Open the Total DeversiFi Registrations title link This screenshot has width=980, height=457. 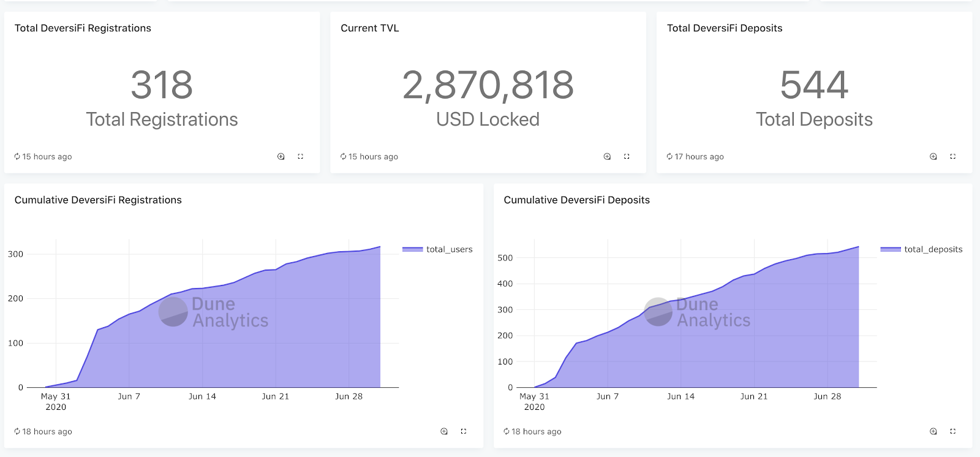83,28
